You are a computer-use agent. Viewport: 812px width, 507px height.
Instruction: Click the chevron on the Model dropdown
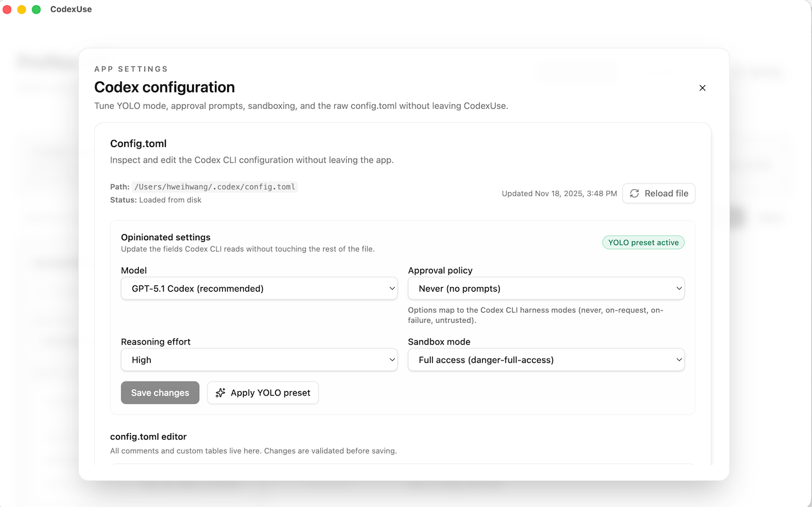point(392,289)
